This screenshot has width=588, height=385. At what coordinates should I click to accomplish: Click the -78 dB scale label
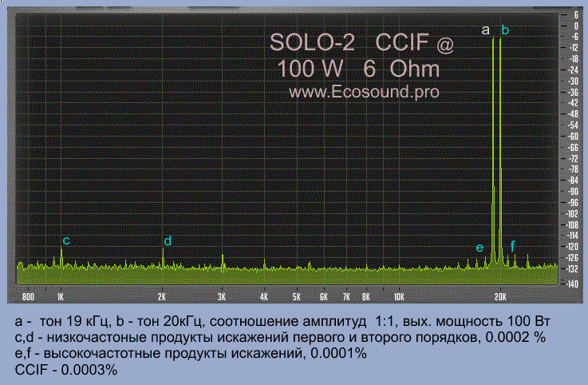pos(574,169)
